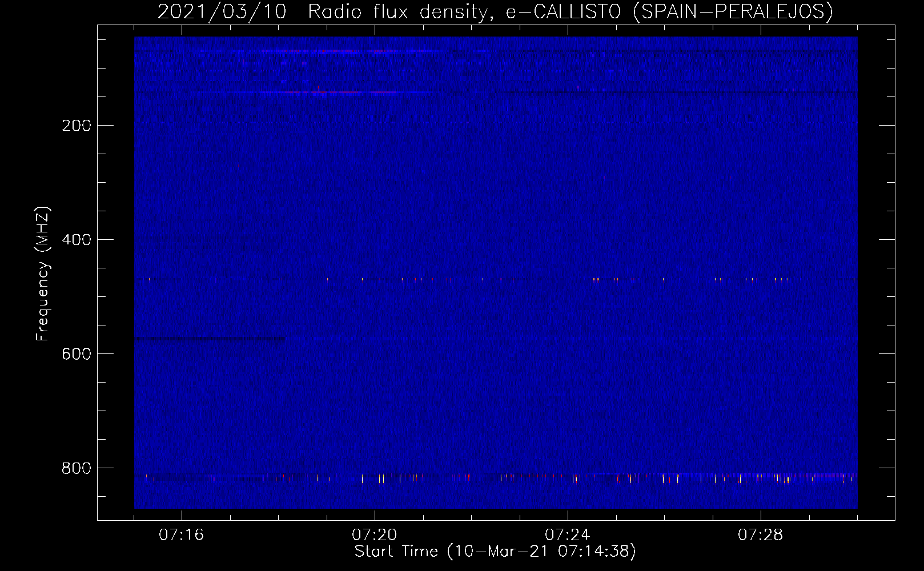This screenshot has width=924, height=571.
Task: Click the 'Start Time (10-Mar-21 07:14:38)' label
Action: 495,552
